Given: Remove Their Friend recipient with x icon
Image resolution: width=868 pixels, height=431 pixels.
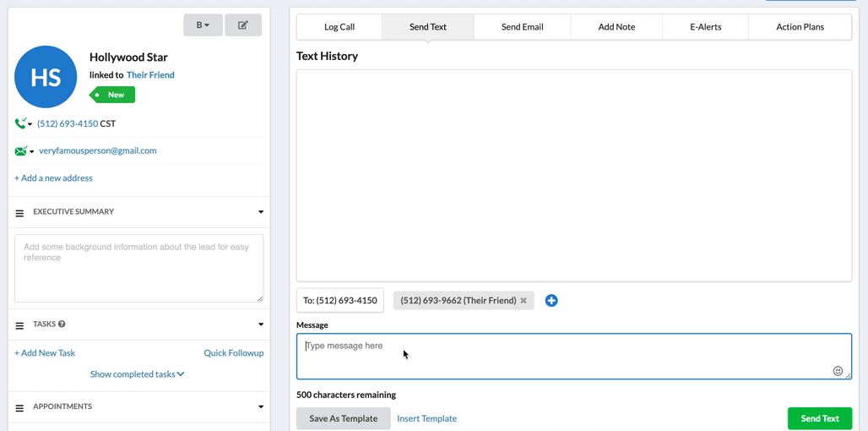Looking at the screenshot, I should point(524,301).
